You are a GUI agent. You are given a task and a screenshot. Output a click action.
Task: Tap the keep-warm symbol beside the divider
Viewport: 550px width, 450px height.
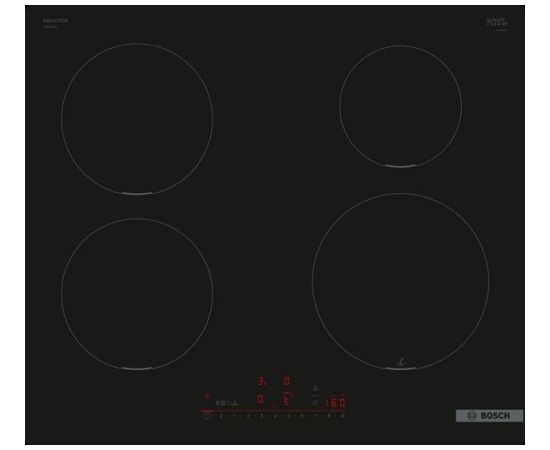point(234,404)
